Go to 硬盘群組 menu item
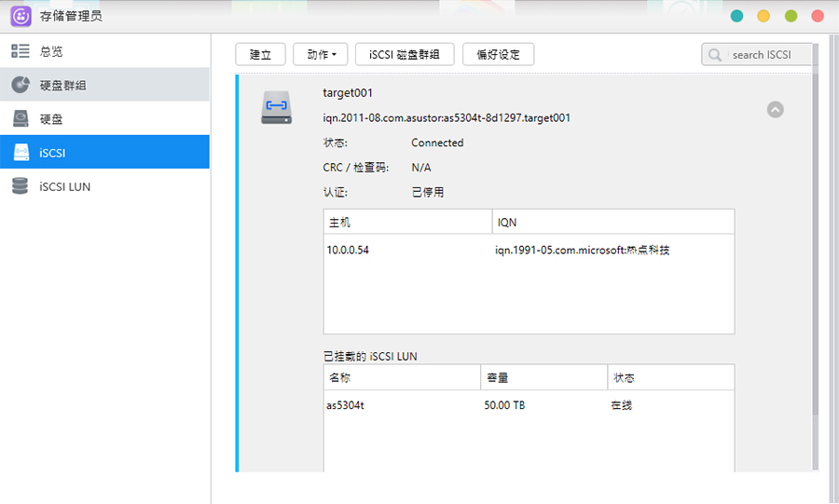Viewport: 839px width, 504px height. tap(104, 85)
